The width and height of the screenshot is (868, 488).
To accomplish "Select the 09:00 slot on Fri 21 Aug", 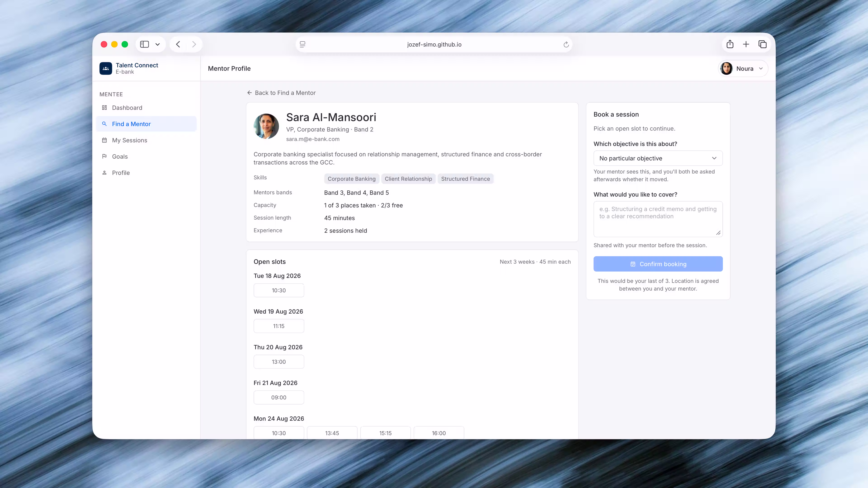I will (279, 397).
